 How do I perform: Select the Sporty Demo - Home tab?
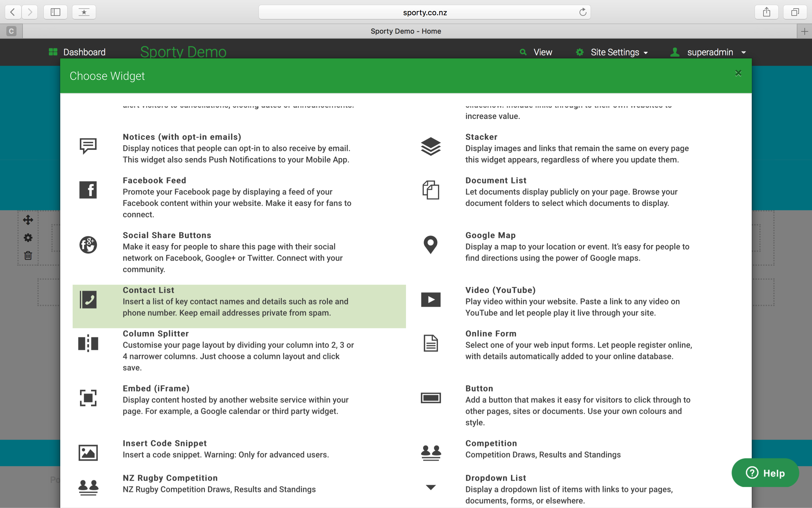pos(406,31)
